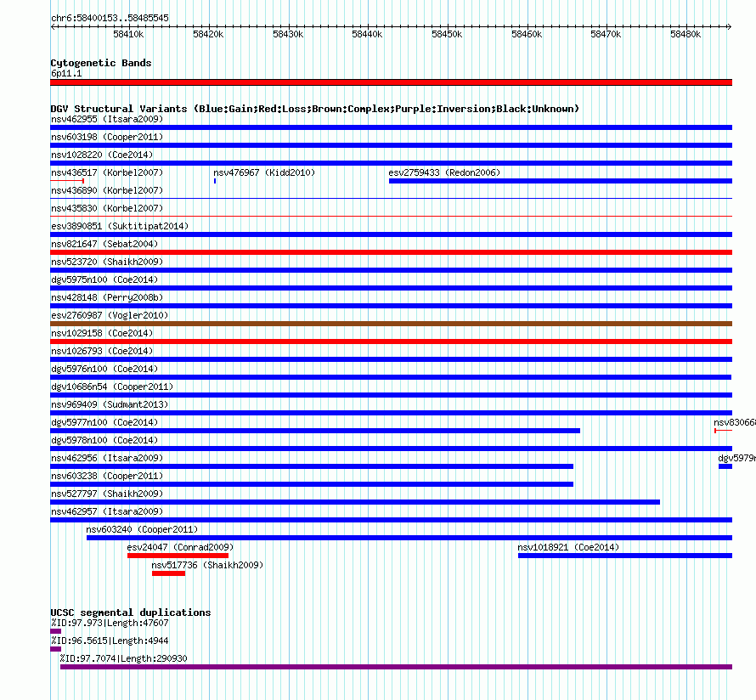
Task: Click the nsv517736 (Shaikh2009) label
Action: 208,565
